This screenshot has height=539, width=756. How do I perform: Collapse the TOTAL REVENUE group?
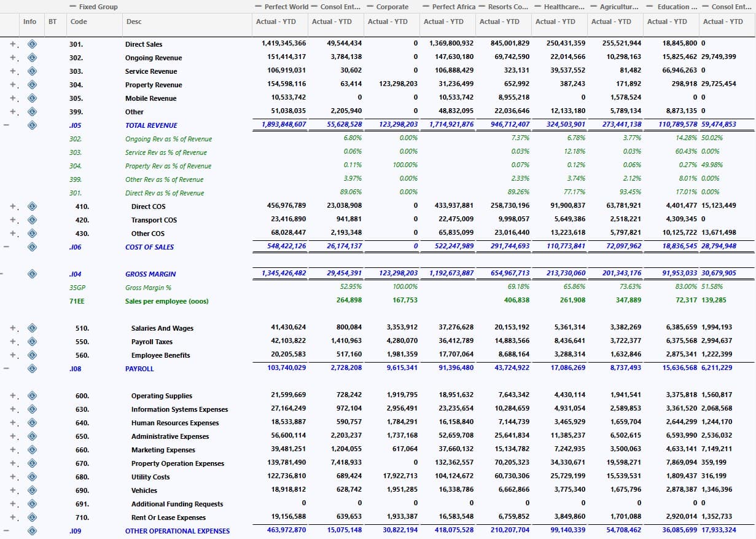(x=6, y=125)
